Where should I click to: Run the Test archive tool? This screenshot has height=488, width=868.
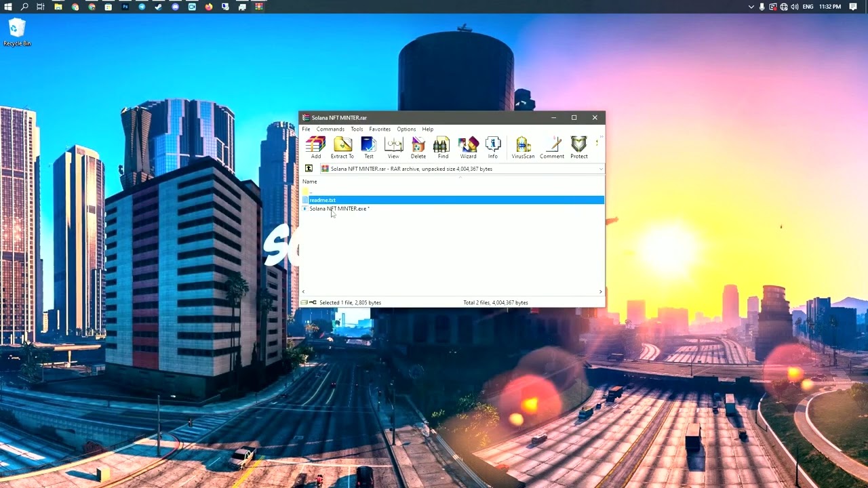(x=369, y=148)
